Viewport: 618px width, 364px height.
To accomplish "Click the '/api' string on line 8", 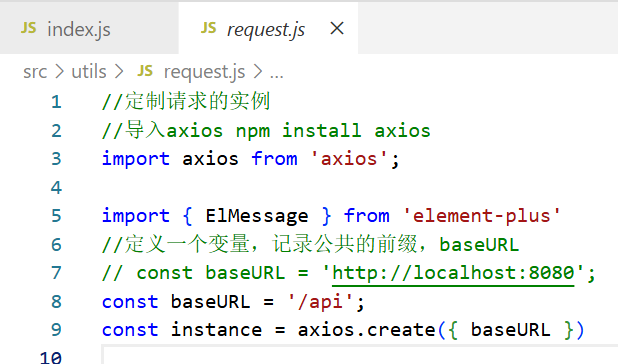I will (321, 302).
